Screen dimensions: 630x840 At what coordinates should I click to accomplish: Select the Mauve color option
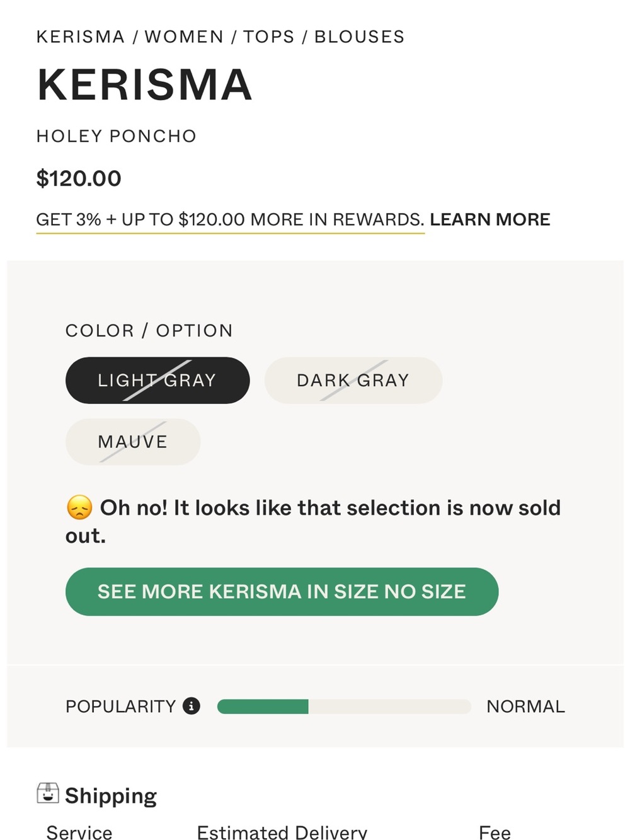tap(133, 441)
